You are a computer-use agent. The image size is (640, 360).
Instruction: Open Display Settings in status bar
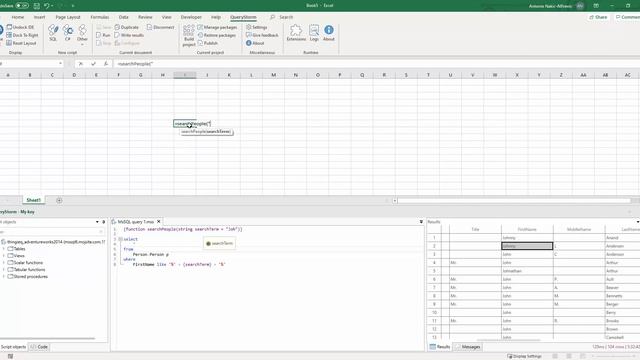pyautogui.click(x=524, y=356)
